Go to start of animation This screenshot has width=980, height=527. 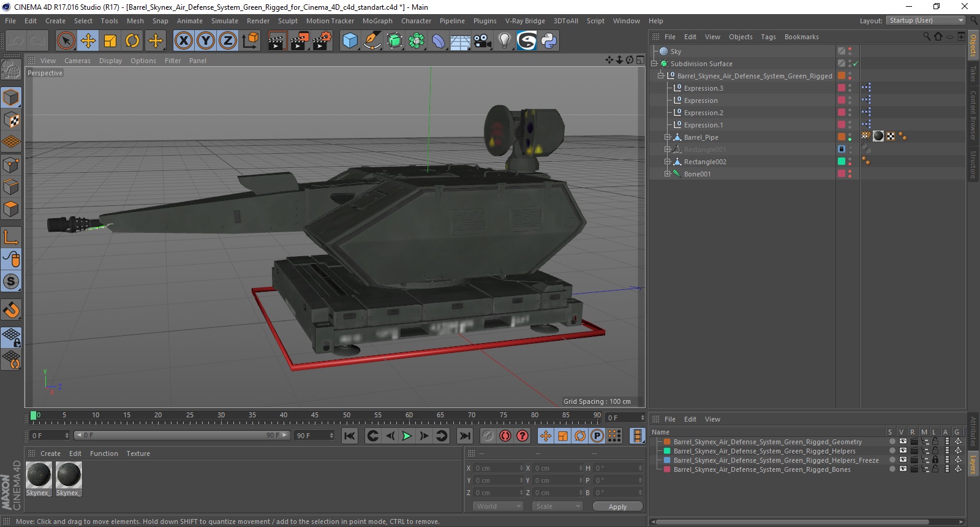[x=349, y=436]
